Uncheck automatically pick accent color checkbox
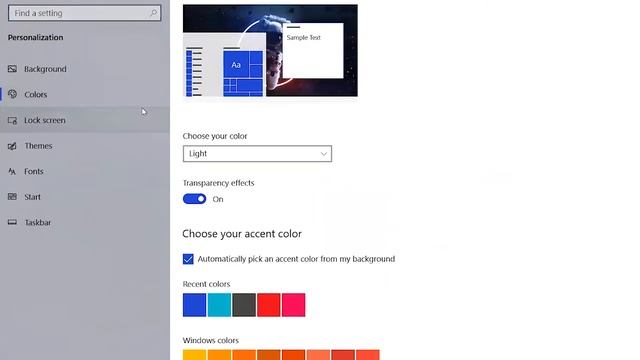Image resolution: width=640 pixels, height=360 pixels. click(x=188, y=259)
